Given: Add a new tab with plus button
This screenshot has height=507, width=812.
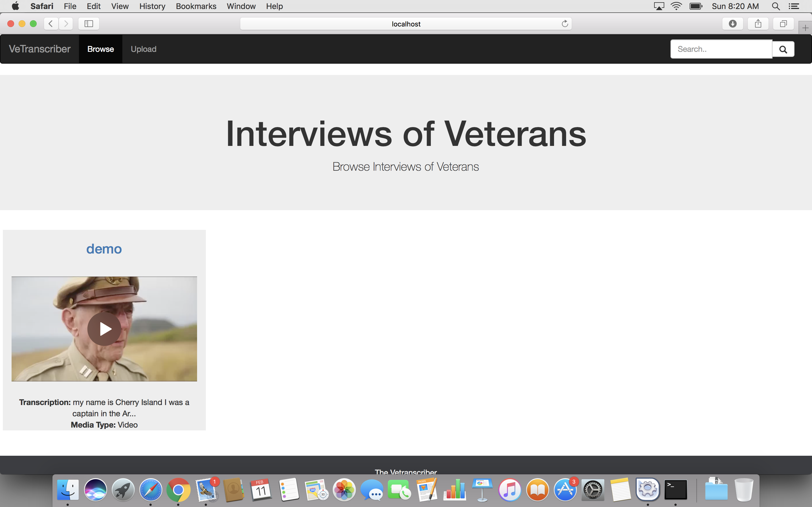Looking at the screenshot, I should tap(805, 28).
